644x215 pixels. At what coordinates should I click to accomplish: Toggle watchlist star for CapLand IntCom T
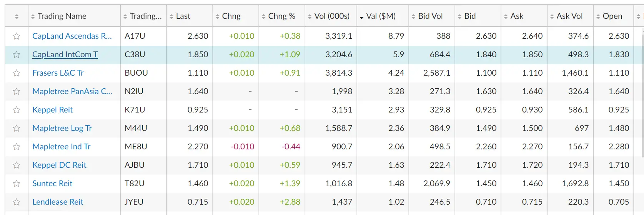pyautogui.click(x=16, y=55)
